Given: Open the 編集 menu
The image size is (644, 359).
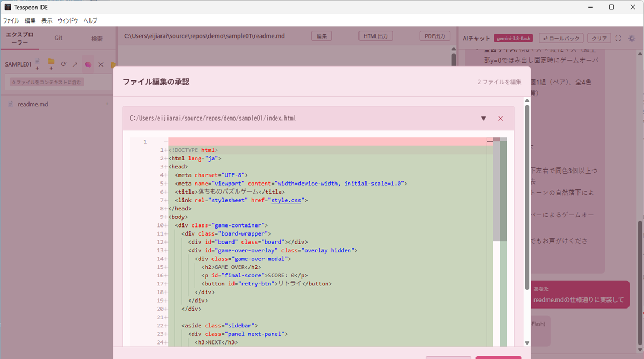Looking at the screenshot, I should click(30, 20).
